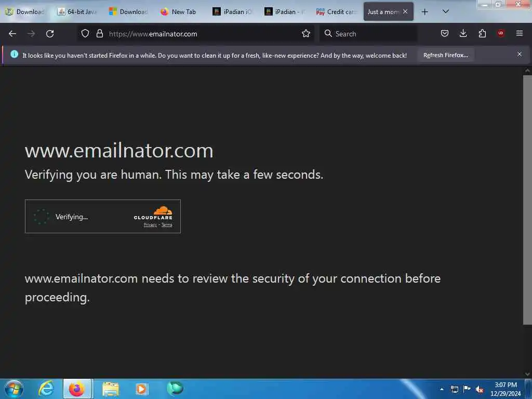
Task: Click the page vertical scrollbar
Action: click(527, 200)
